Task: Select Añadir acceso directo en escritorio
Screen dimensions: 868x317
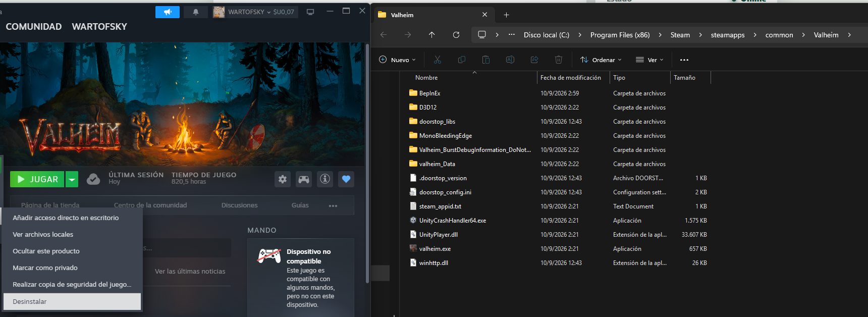Action: tap(72, 218)
